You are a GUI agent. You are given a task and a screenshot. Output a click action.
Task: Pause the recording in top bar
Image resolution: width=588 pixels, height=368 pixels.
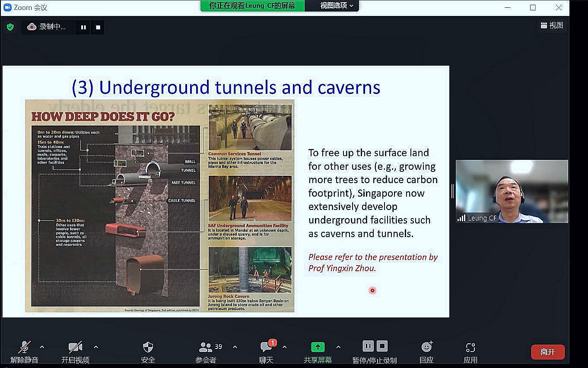pyautogui.click(x=83, y=27)
